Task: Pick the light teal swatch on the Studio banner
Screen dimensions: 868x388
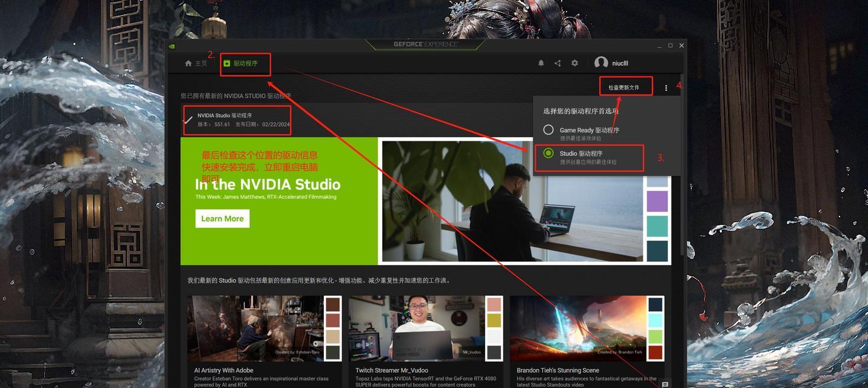Action: (x=657, y=226)
